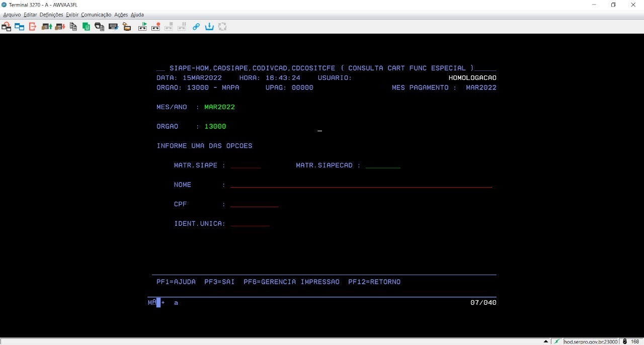Click the send file upload icon
The width and height of the screenshot is (644, 345).
pos(47,27)
